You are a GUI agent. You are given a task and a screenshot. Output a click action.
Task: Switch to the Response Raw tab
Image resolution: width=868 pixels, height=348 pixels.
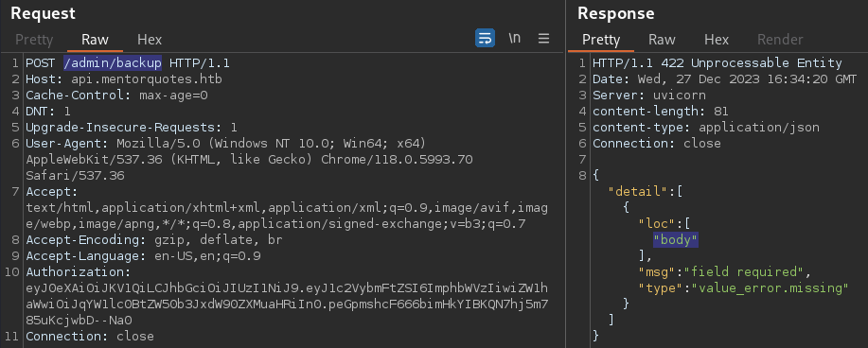[662, 40]
